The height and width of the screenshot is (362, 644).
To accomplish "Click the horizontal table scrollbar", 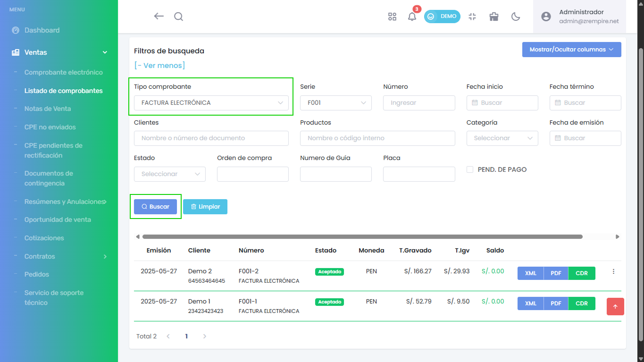I will coord(362,237).
